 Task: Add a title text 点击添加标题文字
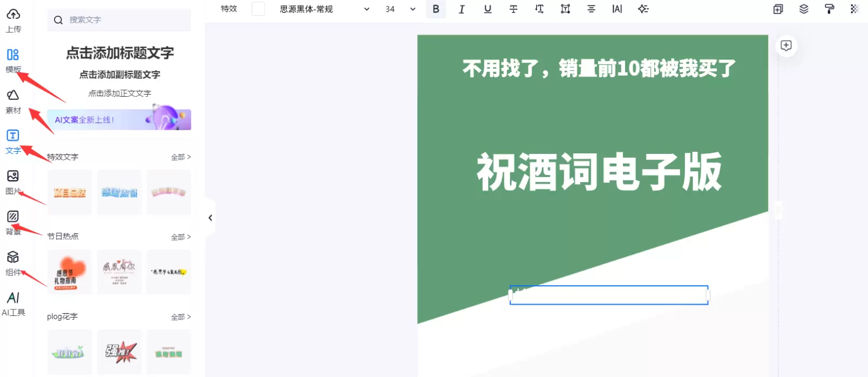pyautogui.click(x=120, y=53)
